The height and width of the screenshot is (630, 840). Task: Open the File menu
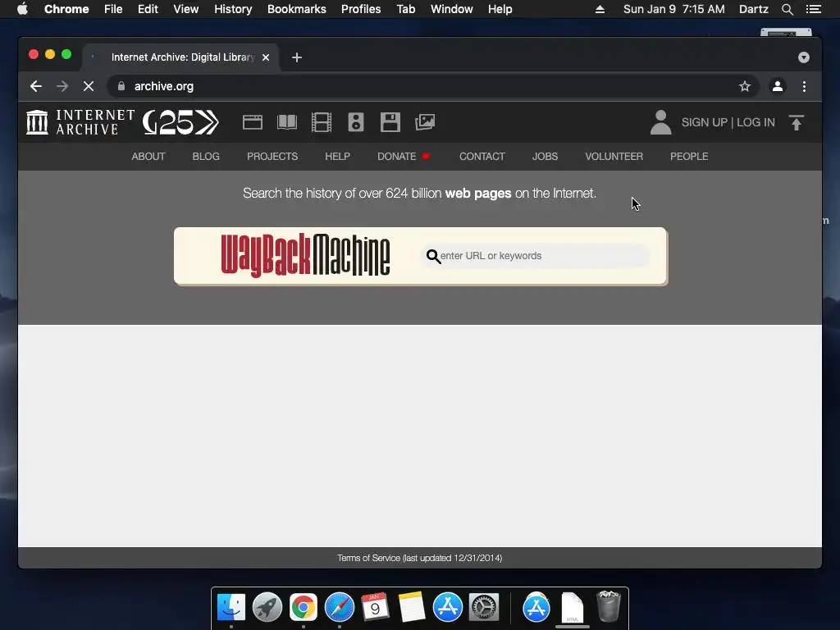113,9
